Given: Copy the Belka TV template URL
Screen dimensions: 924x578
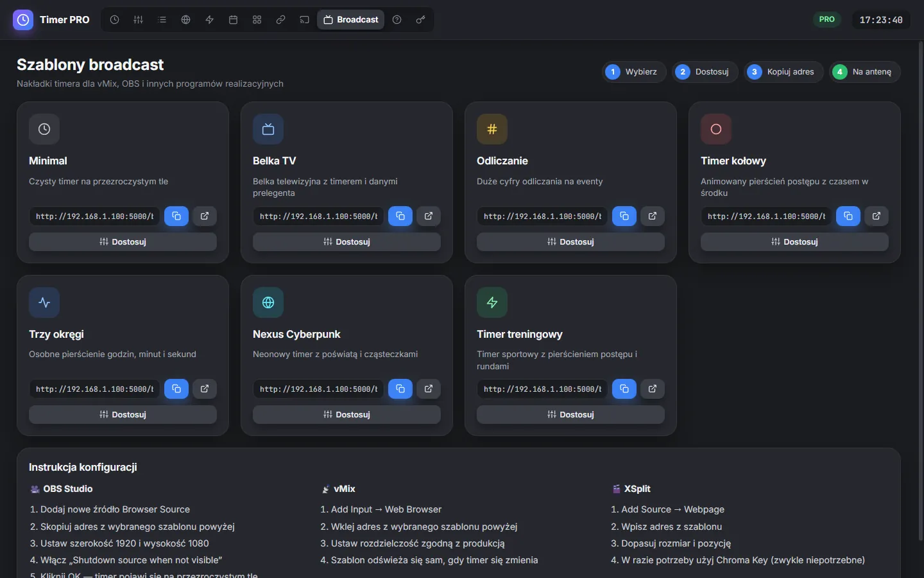Looking at the screenshot, I should tap(400, 216).
